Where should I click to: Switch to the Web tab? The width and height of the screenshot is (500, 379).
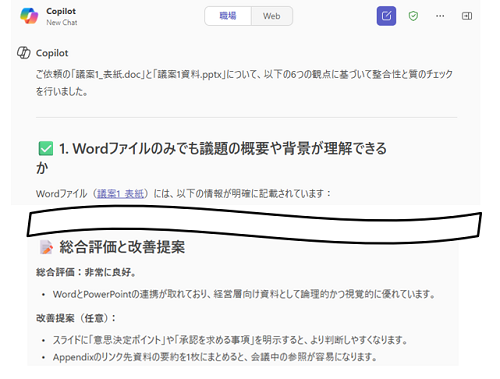272,16
